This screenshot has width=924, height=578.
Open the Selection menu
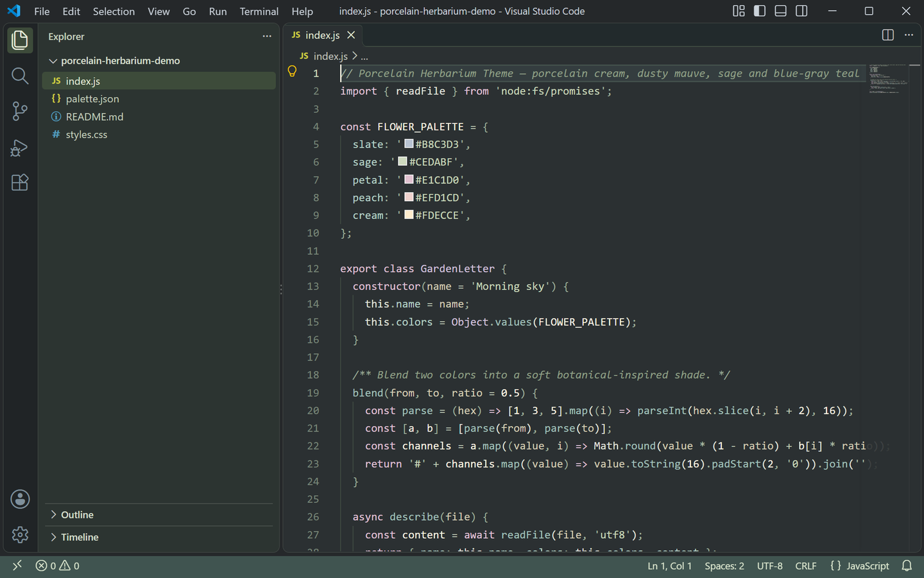114,12
